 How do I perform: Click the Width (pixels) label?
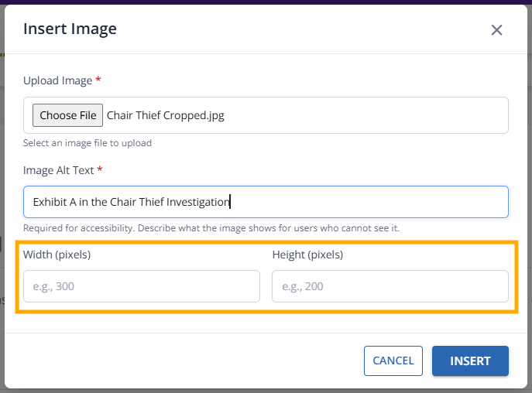coord(63,255)
